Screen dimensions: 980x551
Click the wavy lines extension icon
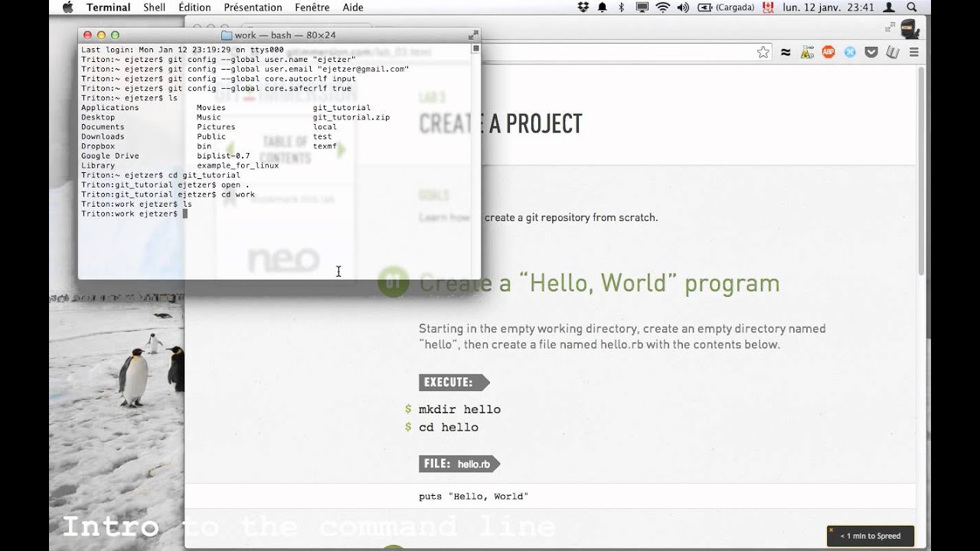click(786, 52)
